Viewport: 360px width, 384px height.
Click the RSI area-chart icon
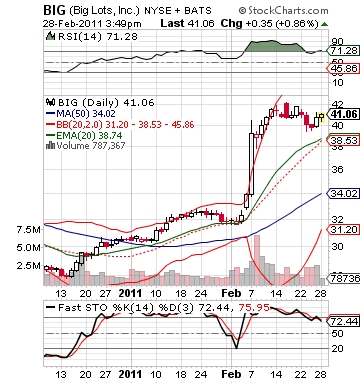(x=50, y=36)
